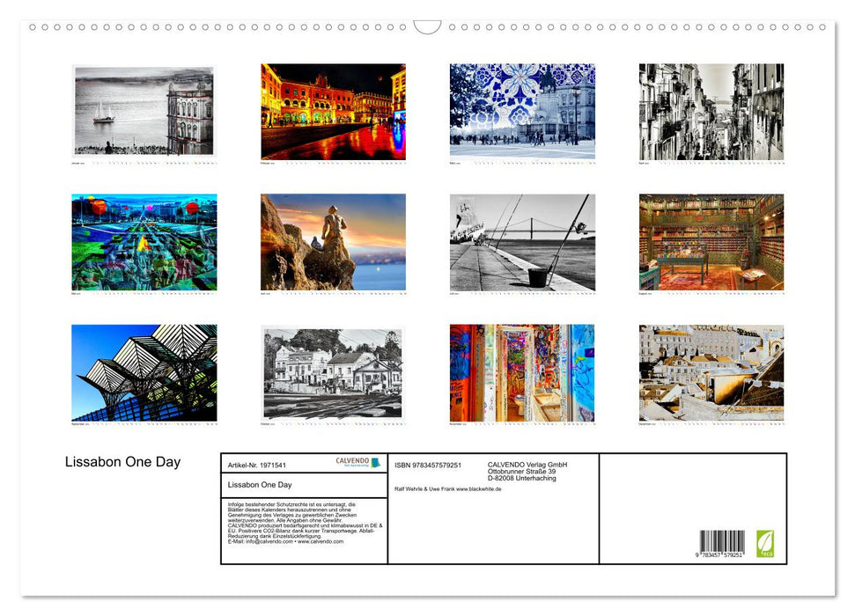
Task: Select the statue at sunset thumbnail
Action: coord(333,241)
